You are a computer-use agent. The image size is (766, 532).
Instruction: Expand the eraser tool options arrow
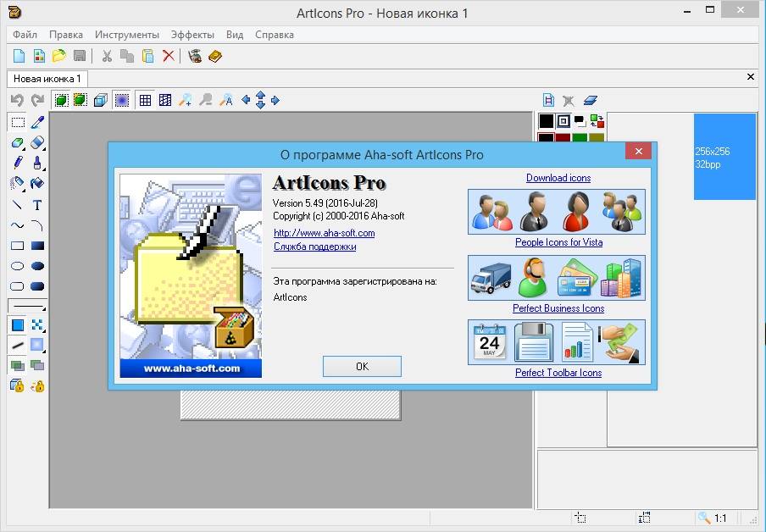pyautogui.click(x=44, y=148)
